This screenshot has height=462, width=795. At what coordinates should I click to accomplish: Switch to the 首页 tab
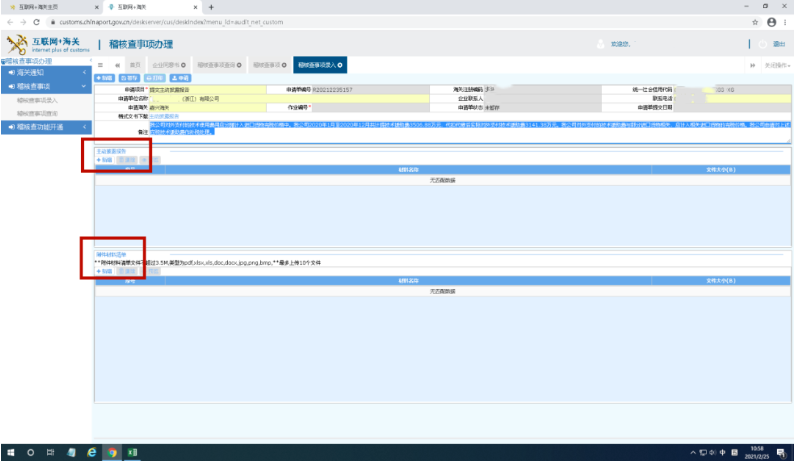click(x=135, y=65)
